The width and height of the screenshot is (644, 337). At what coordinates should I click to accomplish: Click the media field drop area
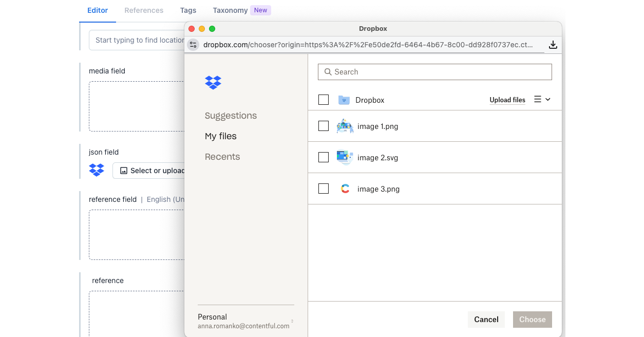(137, 106)
